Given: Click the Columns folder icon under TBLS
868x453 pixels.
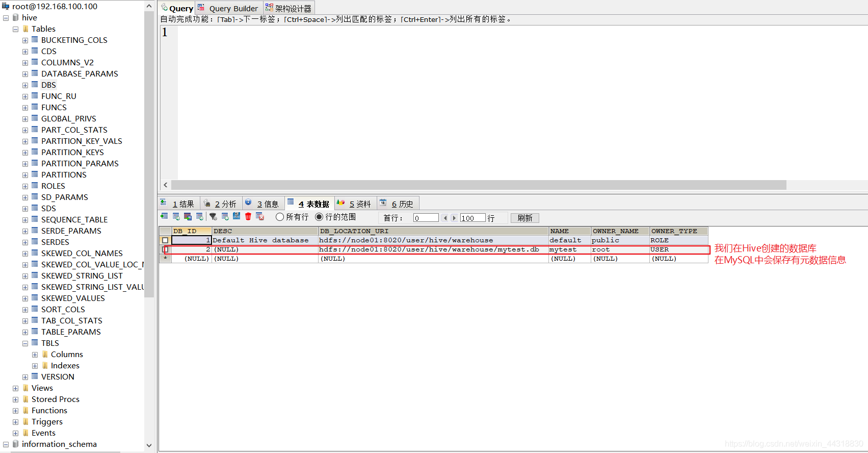Looking at the screenshot, I should click(45, 354).
